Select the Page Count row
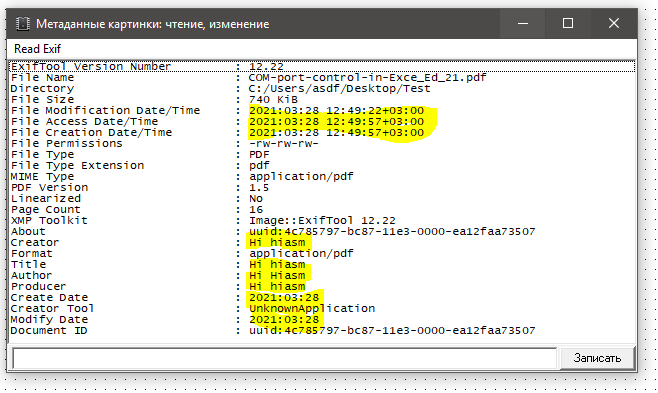The height and width of the screenshot is (393, 658). point(322,209)
